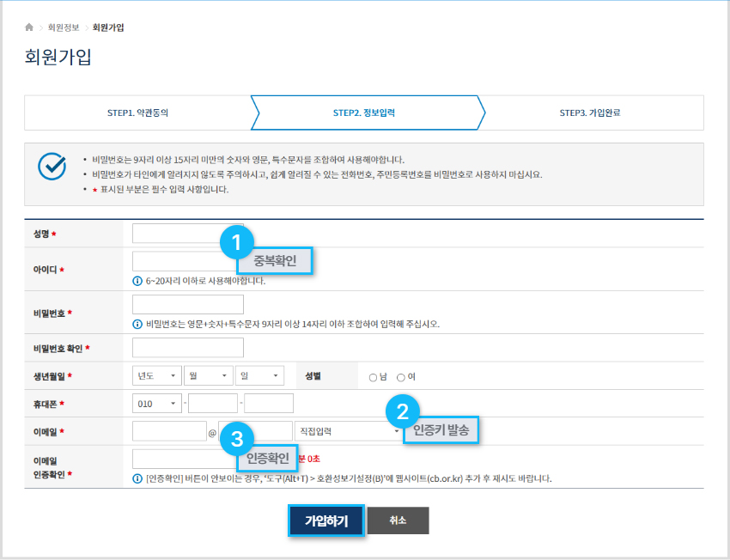This screenshot has width=730, height=560.
Task: Click the 인증키 발송 verification key button
Action: coord(441,433)
